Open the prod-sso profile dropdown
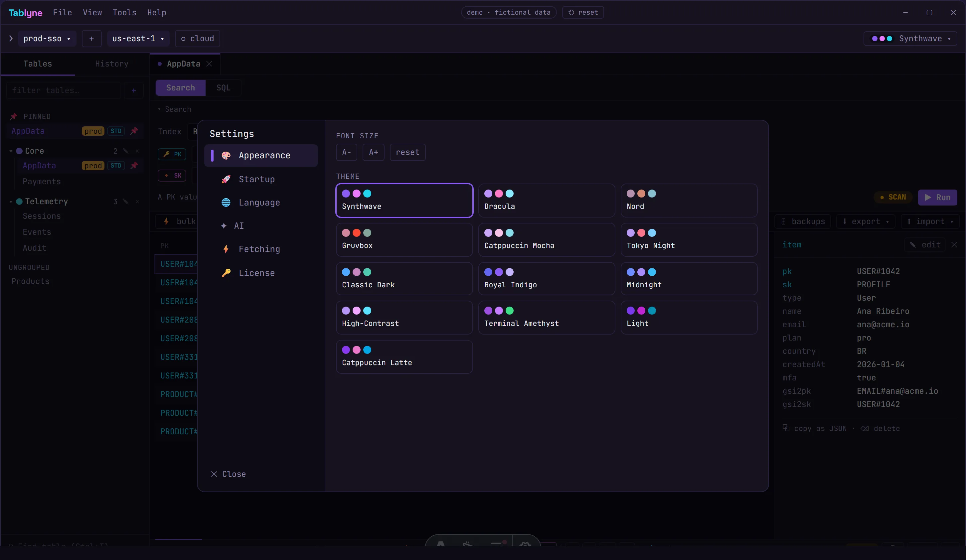This screenshot has height=560, width=966. coord(47,39)
